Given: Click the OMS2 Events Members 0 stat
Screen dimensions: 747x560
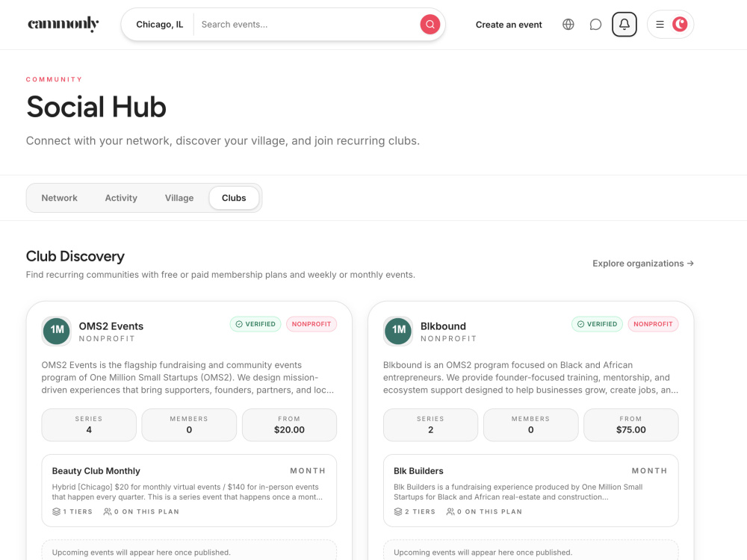Looking at the screenshot, I should (x=189, y=425).
